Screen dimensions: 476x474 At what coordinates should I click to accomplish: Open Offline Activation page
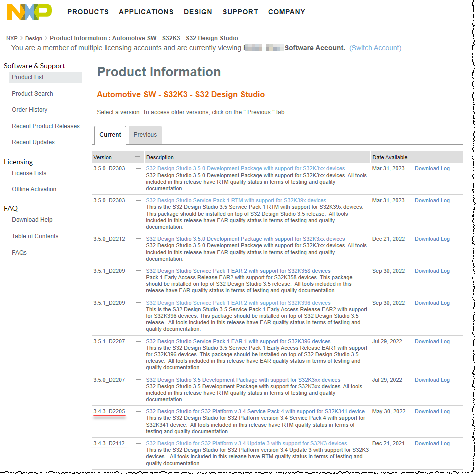tap(34, 189)
